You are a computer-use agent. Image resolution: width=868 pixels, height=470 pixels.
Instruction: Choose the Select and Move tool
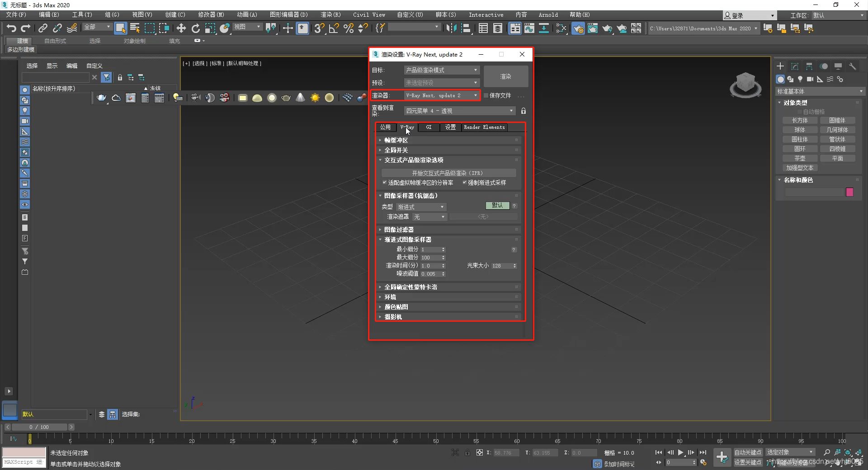pyautogui.click(x=181, y=28)
